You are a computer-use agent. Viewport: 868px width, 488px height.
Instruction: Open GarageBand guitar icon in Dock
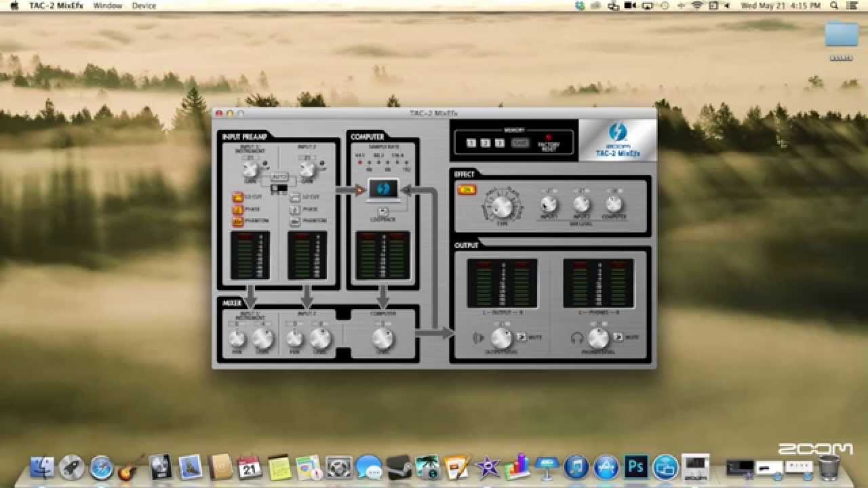[132, 467]
